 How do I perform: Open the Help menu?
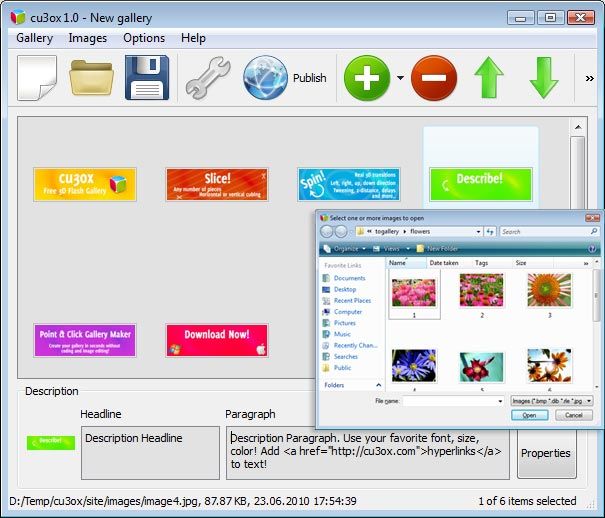click(x=193, y=38)
